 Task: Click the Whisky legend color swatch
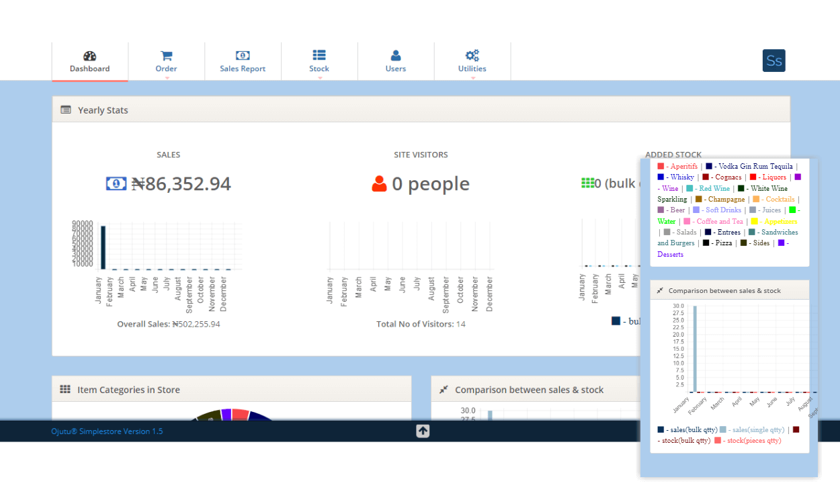click(661, 177)
